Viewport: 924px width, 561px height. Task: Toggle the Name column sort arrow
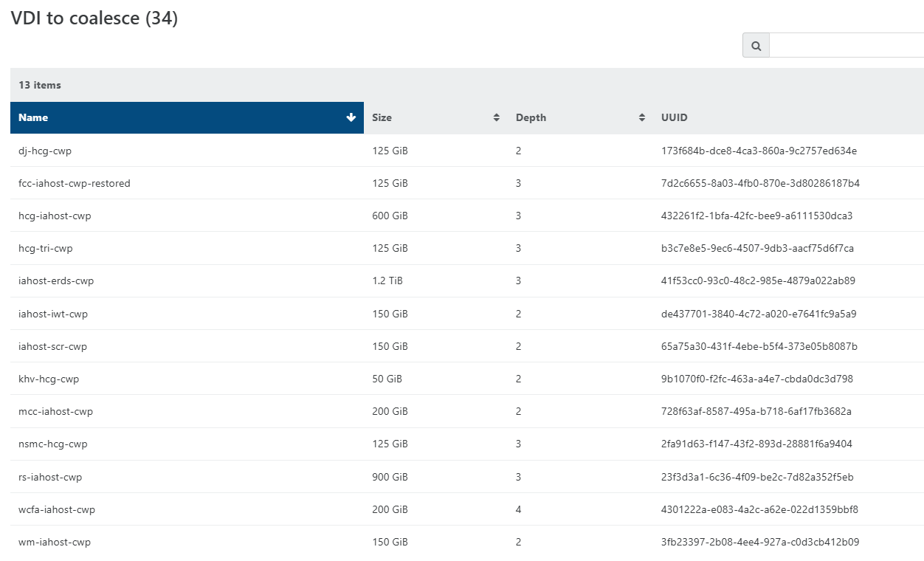click(351, 117)
